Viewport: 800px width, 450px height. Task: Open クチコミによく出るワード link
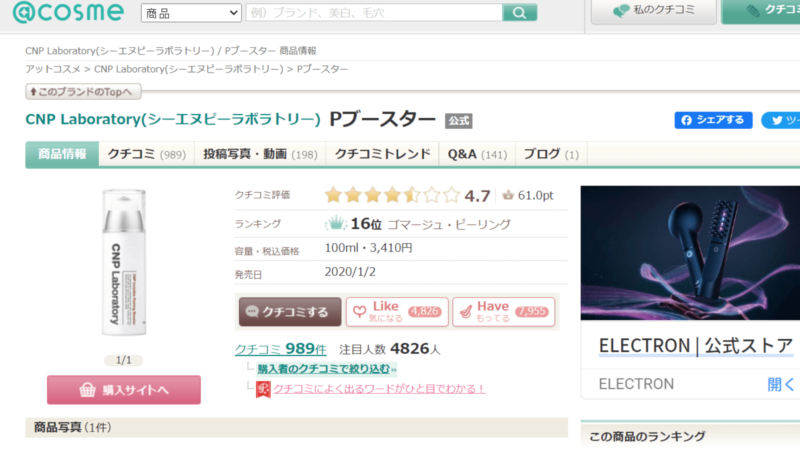(x=379, y=389)
